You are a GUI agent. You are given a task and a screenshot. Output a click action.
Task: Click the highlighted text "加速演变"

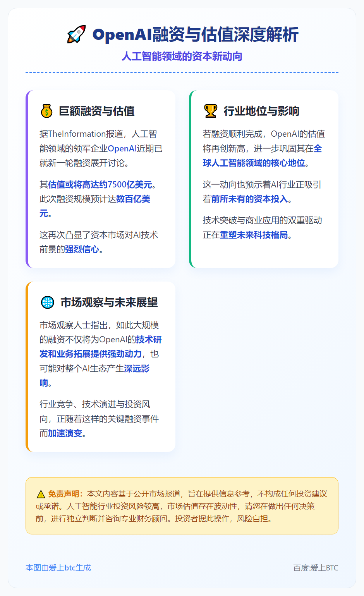[65, 433]
